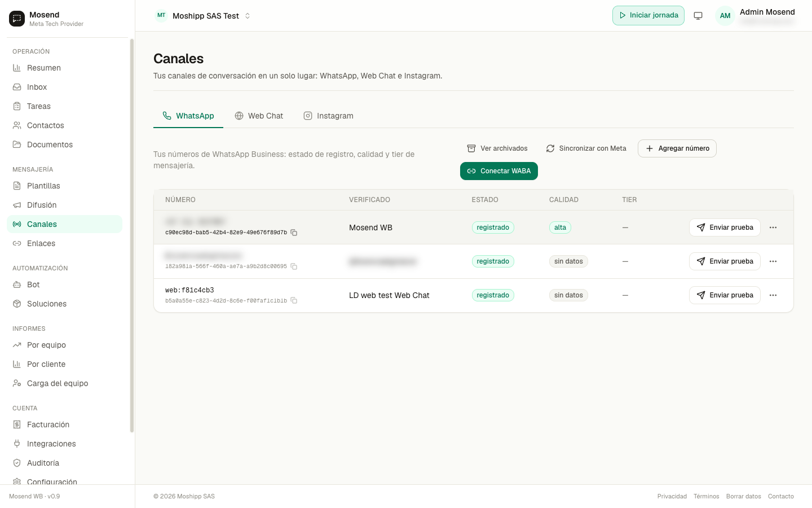
Task: Click the alta quality badge
Action: (560, 227)
